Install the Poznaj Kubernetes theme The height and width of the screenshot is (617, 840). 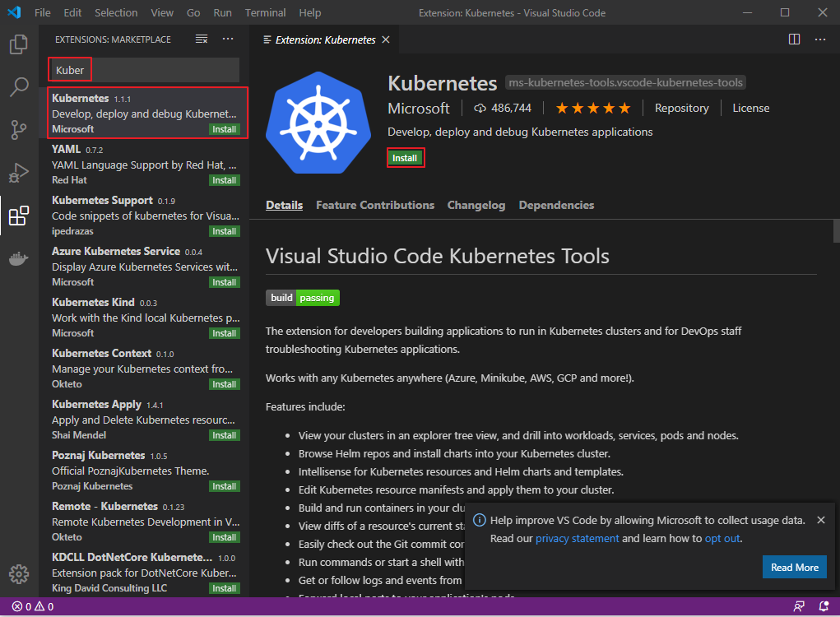(x=224, y=486)
